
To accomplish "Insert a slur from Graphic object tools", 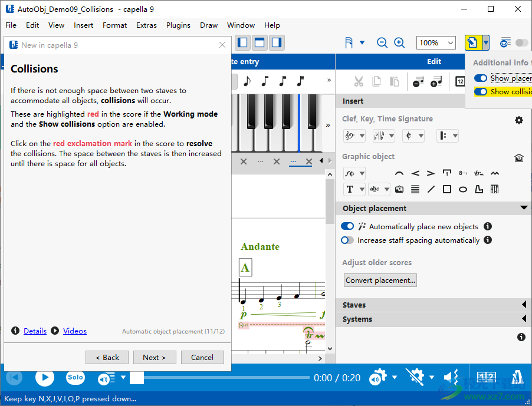I will coord(399,173).
